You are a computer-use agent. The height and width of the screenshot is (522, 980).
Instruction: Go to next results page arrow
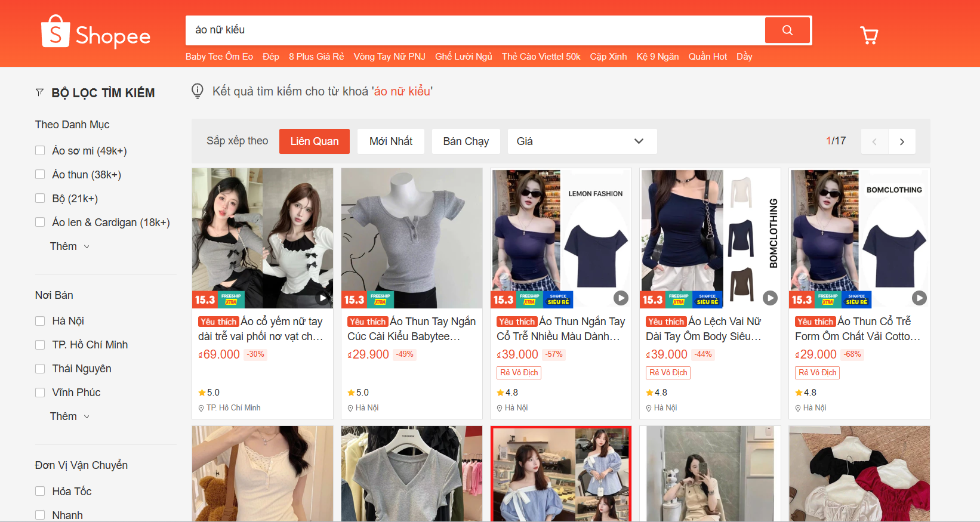click(902, 141)
